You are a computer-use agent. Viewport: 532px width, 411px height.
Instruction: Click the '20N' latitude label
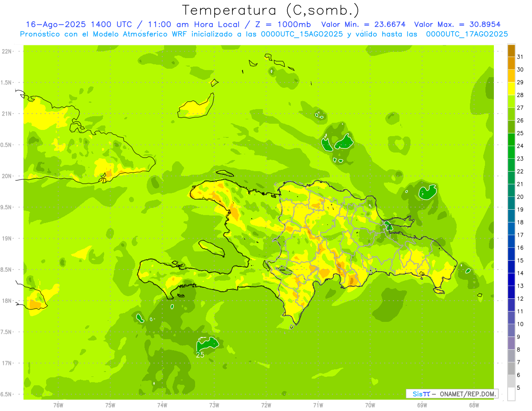tap(7, 176)
